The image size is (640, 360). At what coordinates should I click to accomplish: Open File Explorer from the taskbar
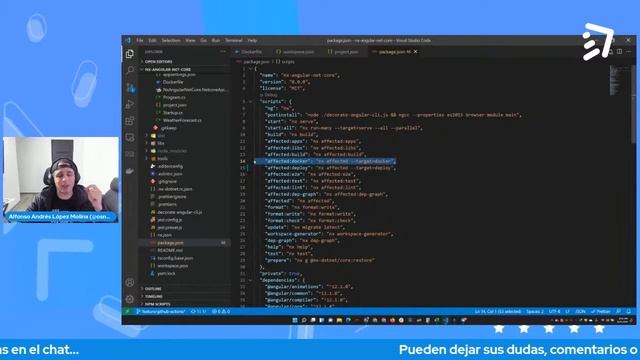point(339,320)
